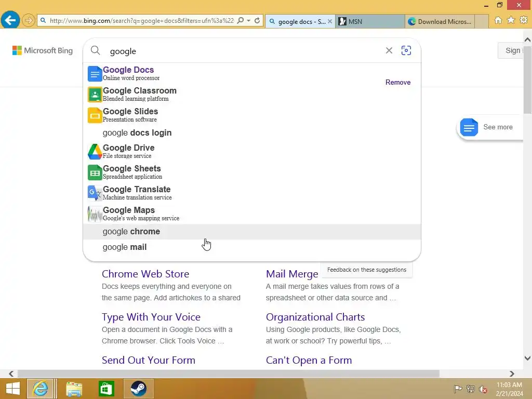
Task: Select the google chrome suggestion
Action: point(252,231)
